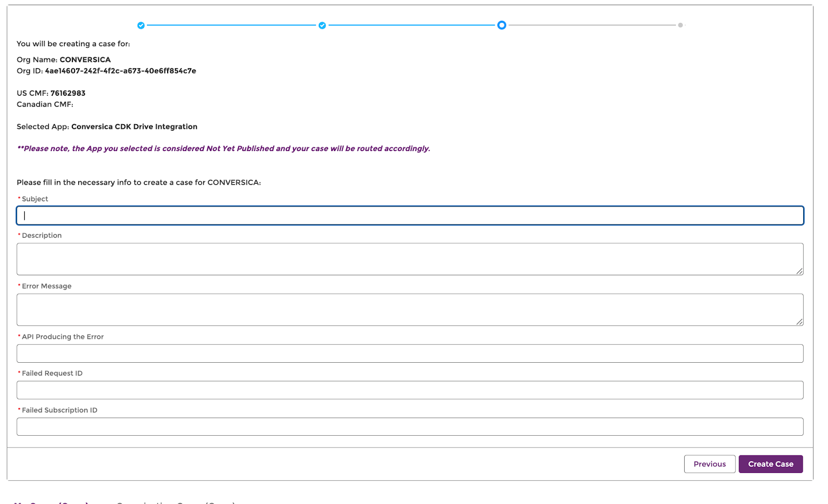Focus the Failed Request ID field

[x=409, y=390]
